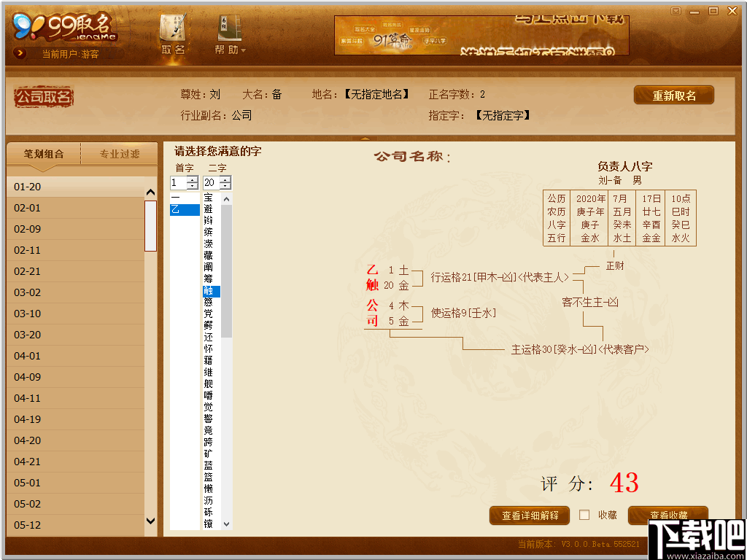Select second character 触 in the list
This screenshot has width=747, height=560.
tap(212, 291)
